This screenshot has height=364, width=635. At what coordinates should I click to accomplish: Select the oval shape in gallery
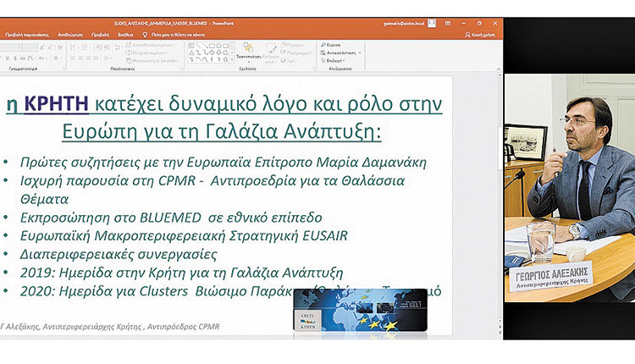(x=219, y=46)
